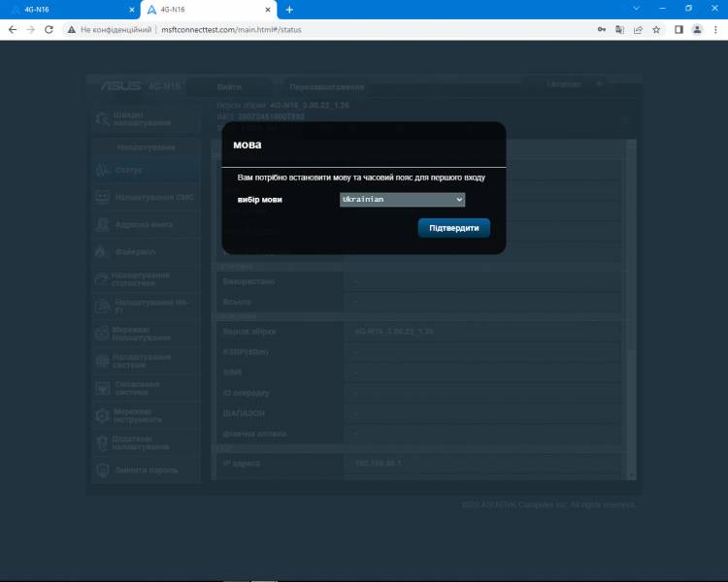Click the ASUS 4G-N16 logo

pyautogui.click(x=141, y=86)
